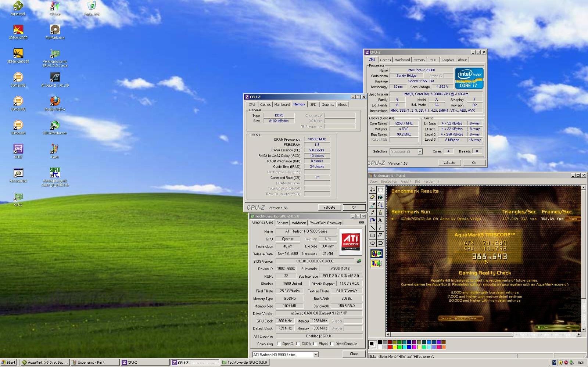Click OK in the CPU-Z memory window
Screen dimensions: 588x367
[x=354, y=207]
